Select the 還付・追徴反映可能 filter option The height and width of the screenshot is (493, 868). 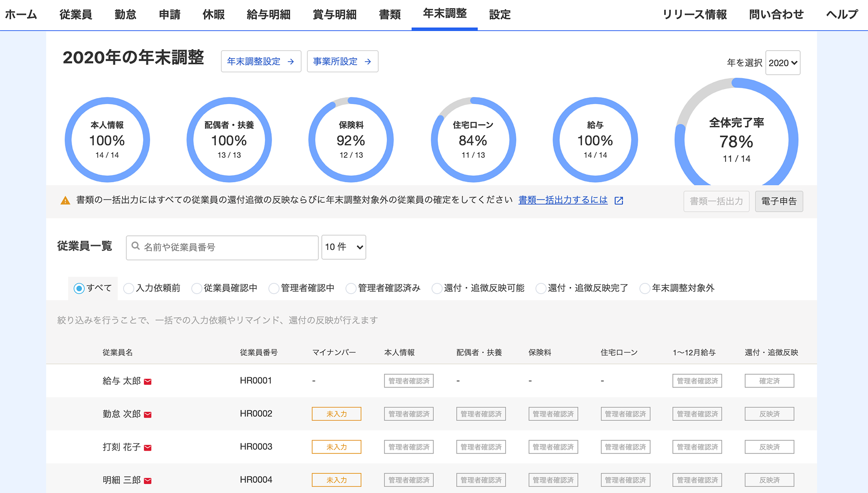tap(437, 289)
